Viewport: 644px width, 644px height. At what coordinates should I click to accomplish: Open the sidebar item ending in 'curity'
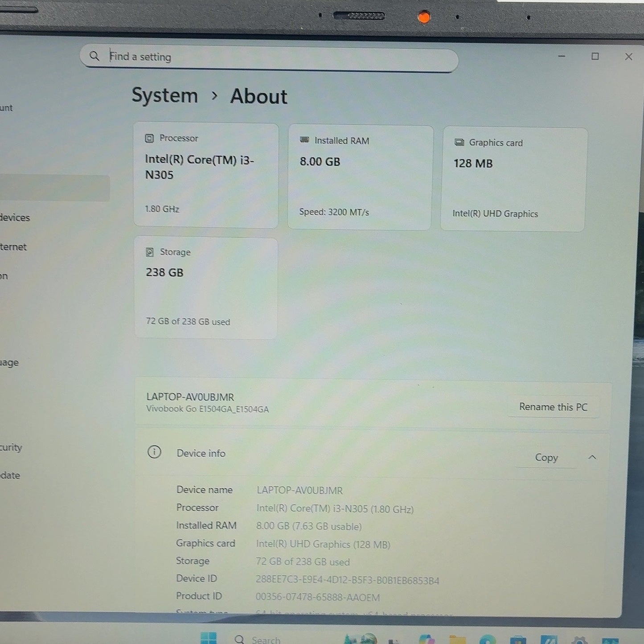click(x=11, y=447)
